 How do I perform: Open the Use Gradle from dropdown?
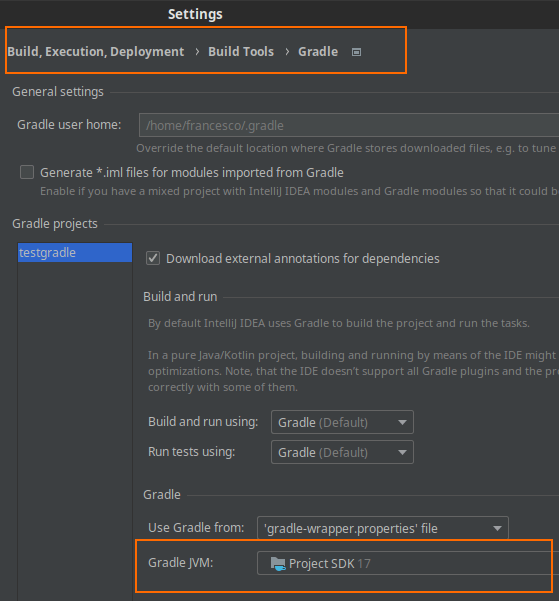pos(383,528)
